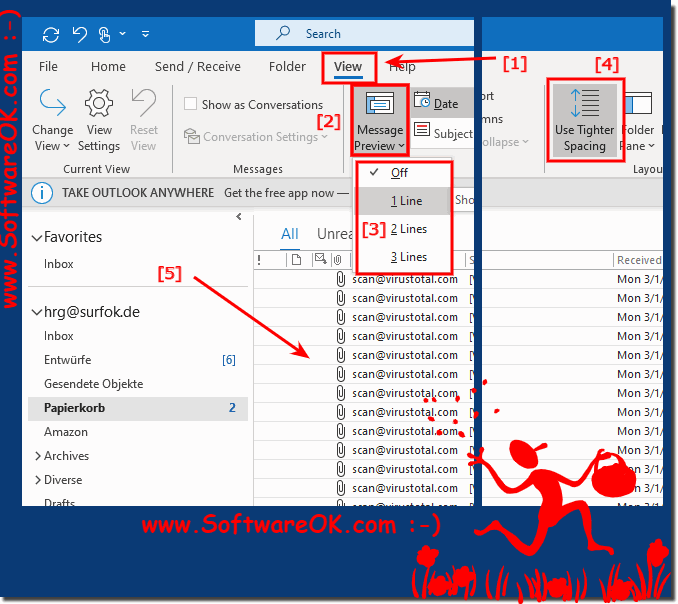Open the Message Preview dropdown button
This screenshot has width=678, height=604.
point(380,121)
